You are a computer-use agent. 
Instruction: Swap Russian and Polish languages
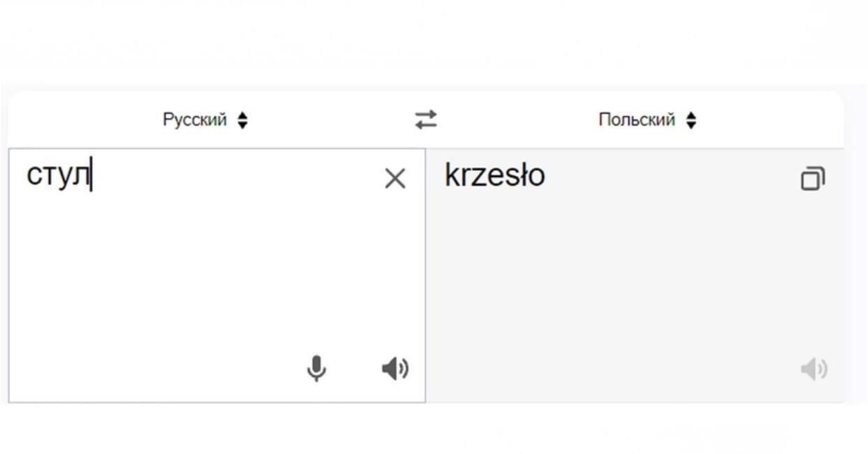pos(426,120)
